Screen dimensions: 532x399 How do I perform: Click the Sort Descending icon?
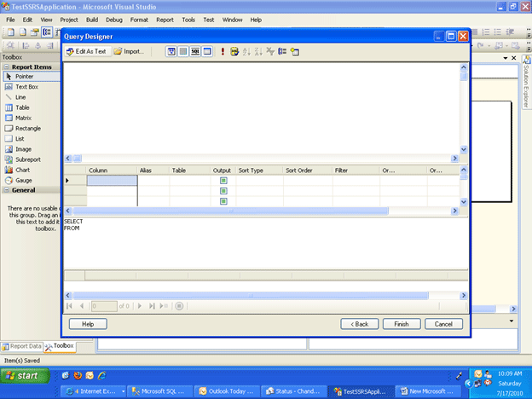click(258, 51)
